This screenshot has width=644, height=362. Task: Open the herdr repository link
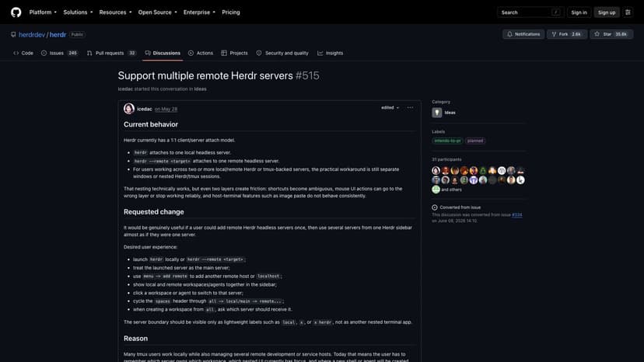click(58, 35)
